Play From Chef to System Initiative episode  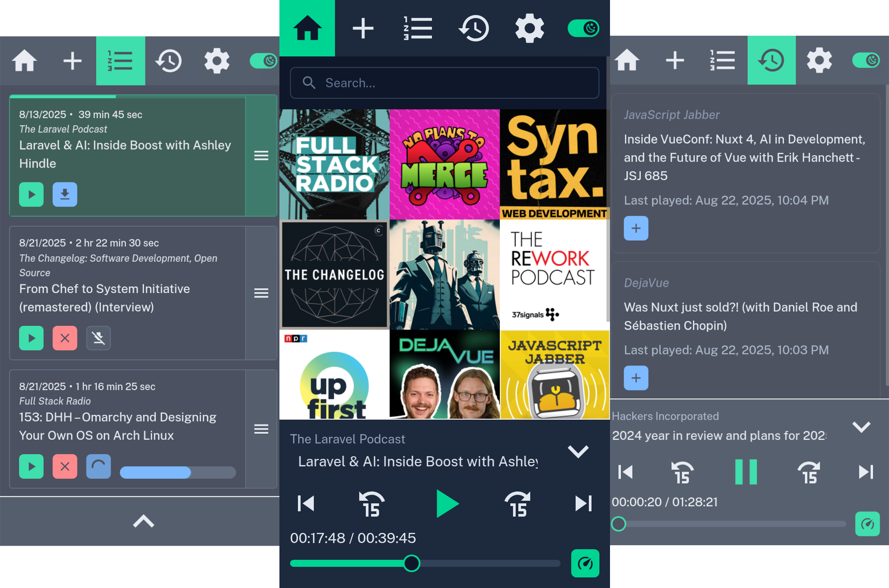(x=31, y=338)
